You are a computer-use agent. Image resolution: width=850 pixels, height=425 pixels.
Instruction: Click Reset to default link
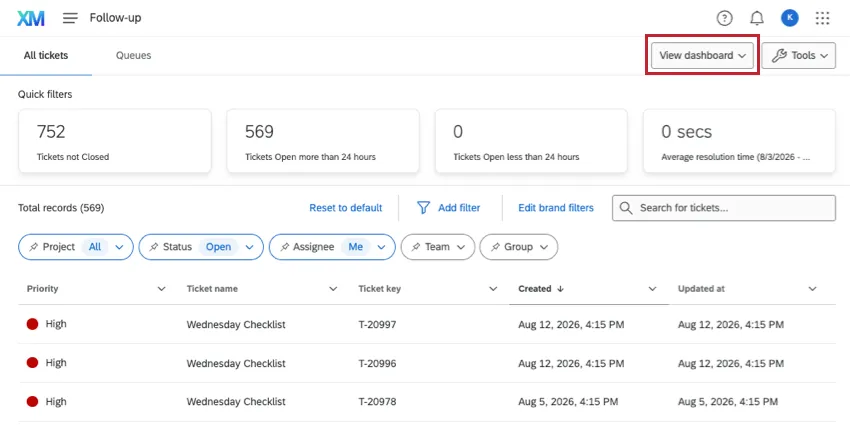[x=346, y=208]
